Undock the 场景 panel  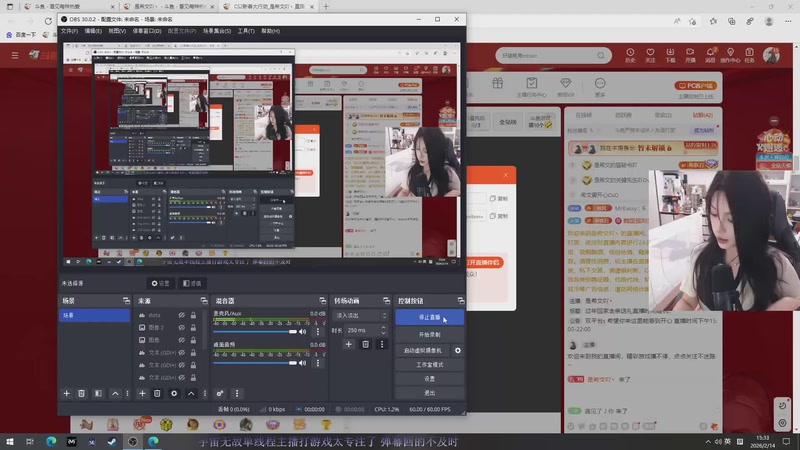click(x=126, y=301)
